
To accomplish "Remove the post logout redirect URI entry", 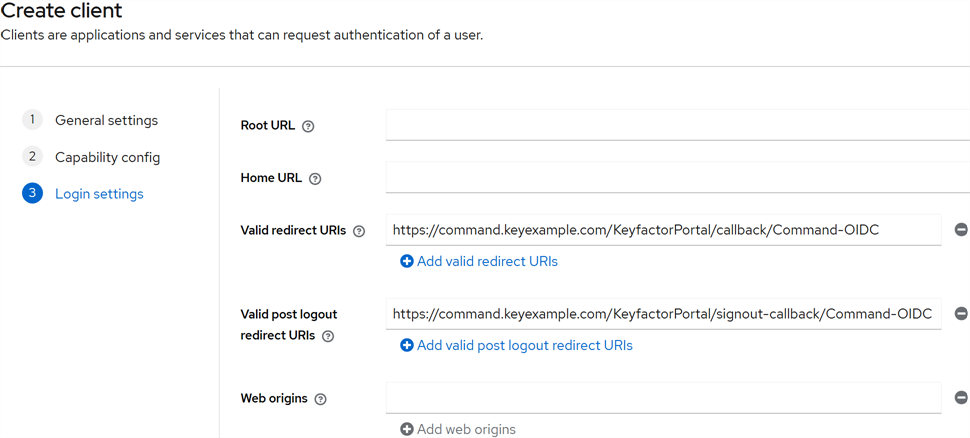I will click(961, 314).
